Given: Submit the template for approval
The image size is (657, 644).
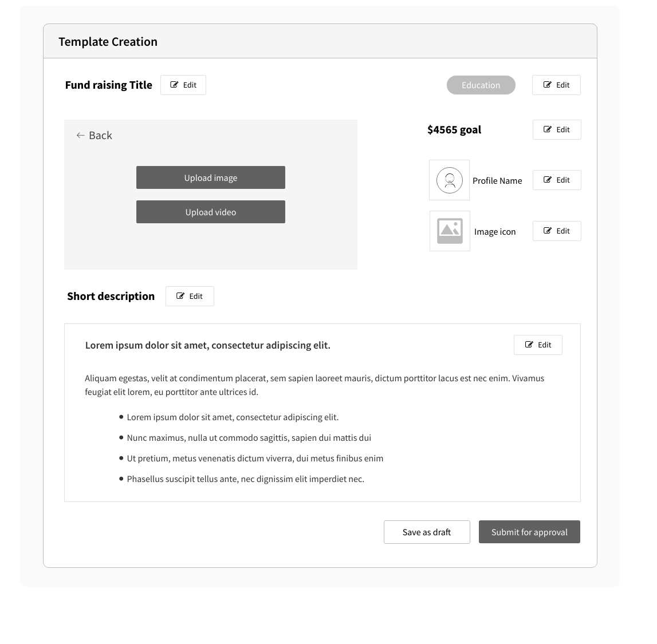Looking at the screenshot, I should pos(529,532).
